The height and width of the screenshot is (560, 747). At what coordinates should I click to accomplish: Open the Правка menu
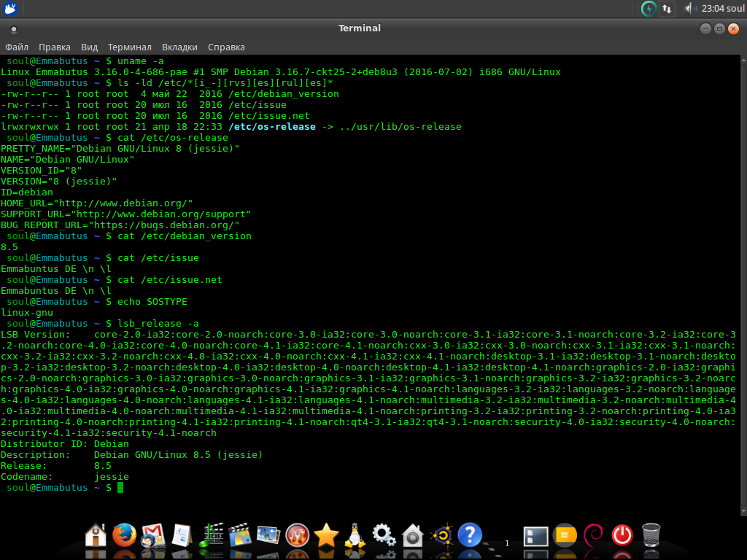coord(54,47)
